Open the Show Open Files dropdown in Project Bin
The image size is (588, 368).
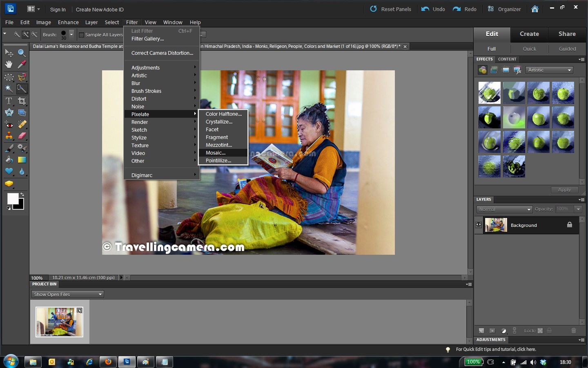[x=67, y=294]
